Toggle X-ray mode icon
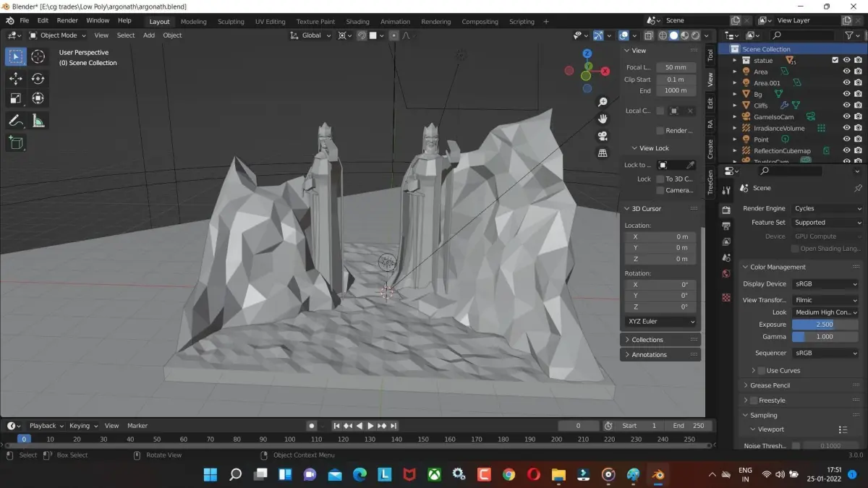The width and height of the screenshot is (868, 488). click(x=648, y=35)
